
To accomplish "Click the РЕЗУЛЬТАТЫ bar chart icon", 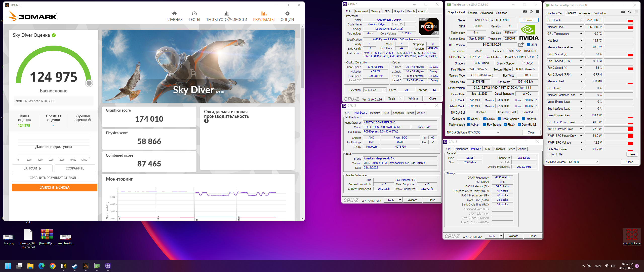I will (x=264, y=14).
